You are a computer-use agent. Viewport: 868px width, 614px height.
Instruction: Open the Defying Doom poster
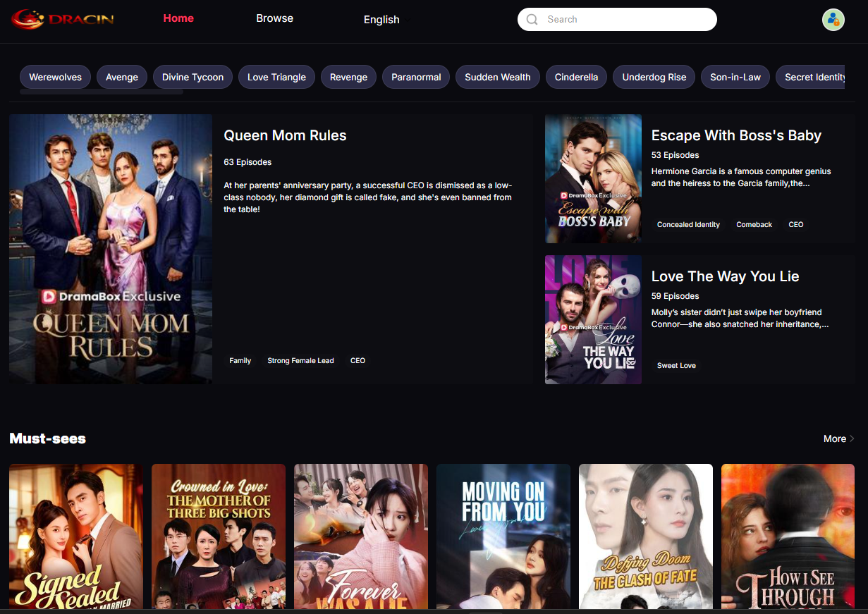coord(645,536)
